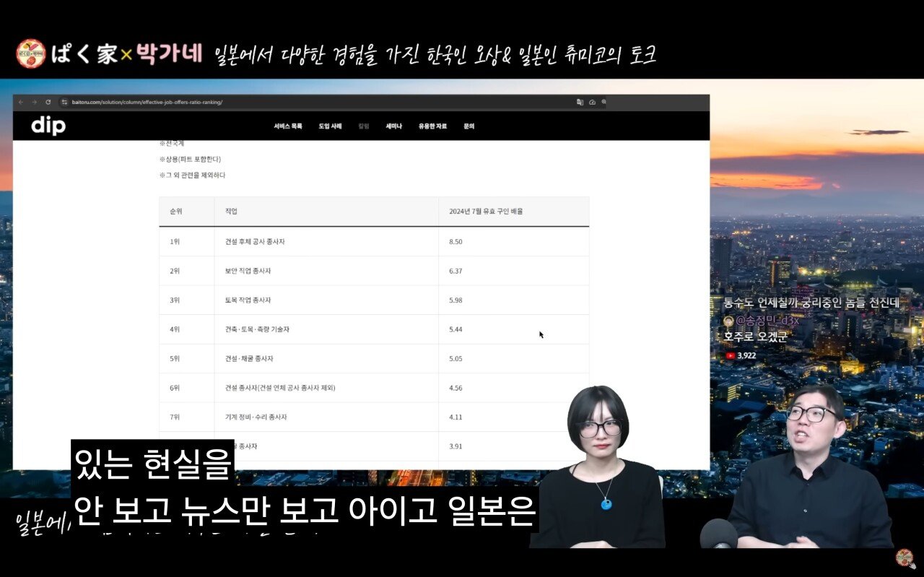This screenshot has width=924, height=577.
Task: Click the YouTube viewer count icon
Action: 731,355
